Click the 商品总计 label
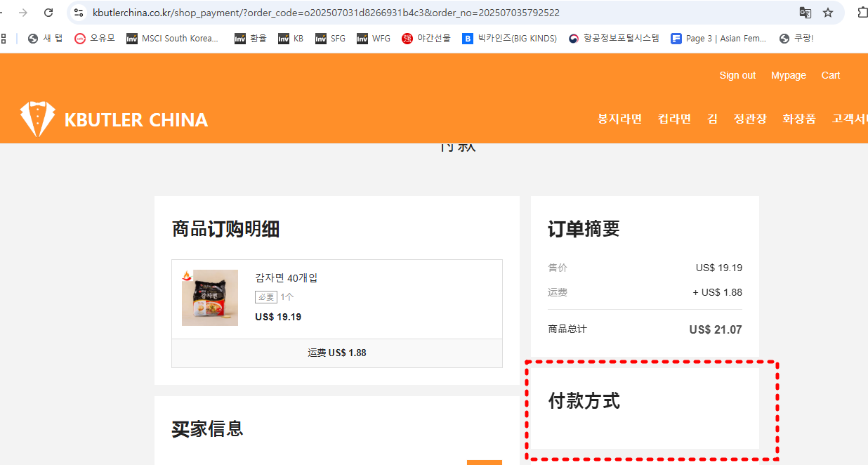This screenshot has width=868, height=465. 567,329
